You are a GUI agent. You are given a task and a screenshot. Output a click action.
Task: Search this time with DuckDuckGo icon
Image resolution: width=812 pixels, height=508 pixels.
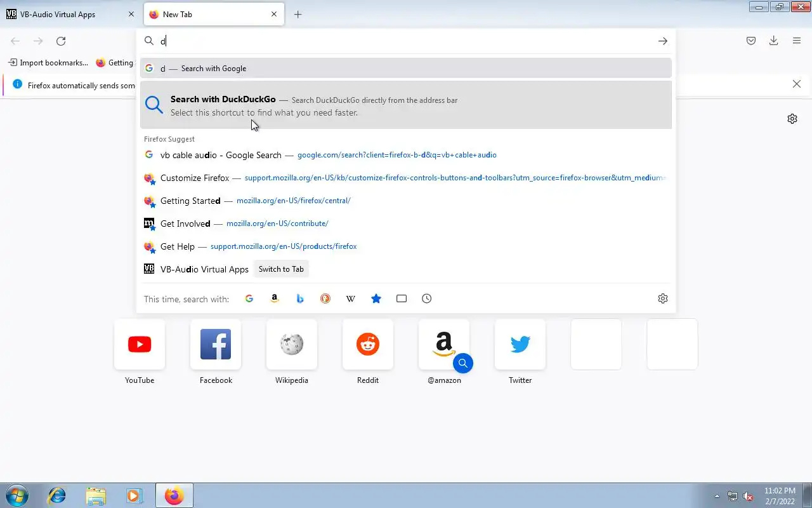pos(325,298)
